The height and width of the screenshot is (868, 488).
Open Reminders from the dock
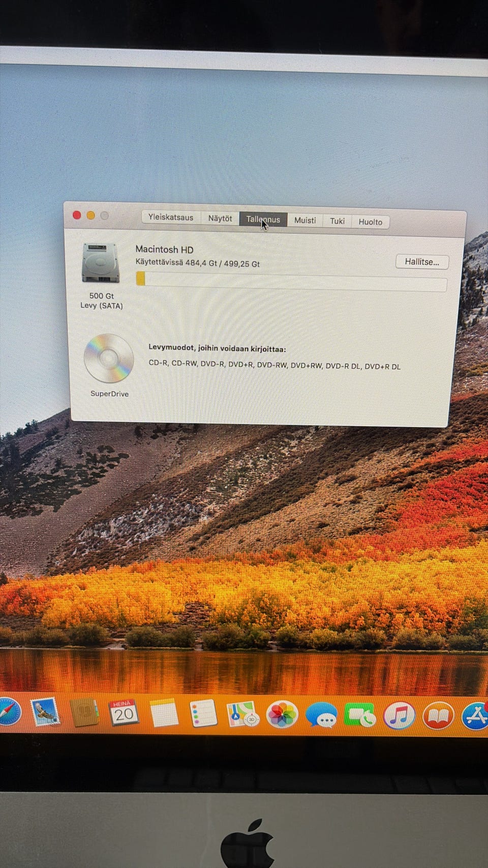203,713
